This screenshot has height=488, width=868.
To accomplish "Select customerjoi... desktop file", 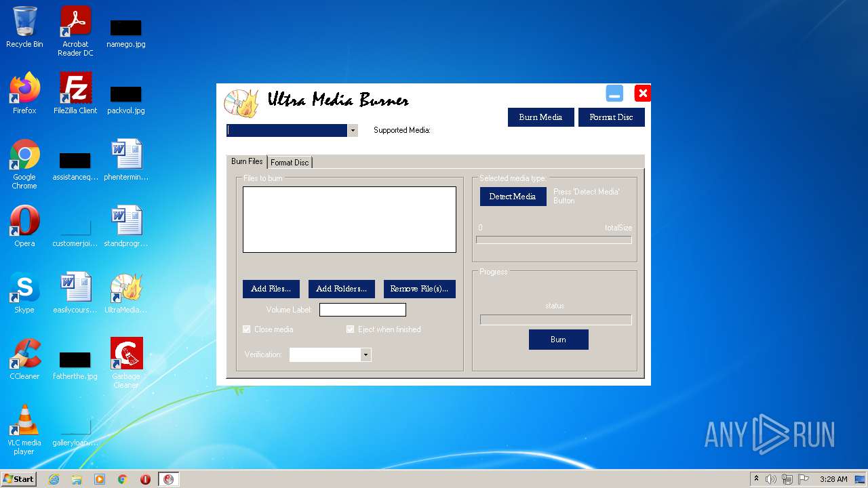I will (x=75, y=232).
